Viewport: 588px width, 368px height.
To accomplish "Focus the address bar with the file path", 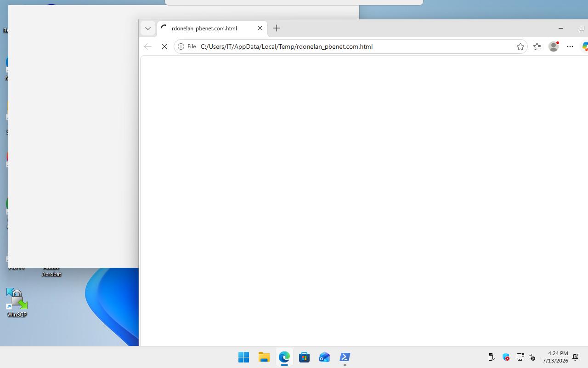I will [x=351, y=46].
